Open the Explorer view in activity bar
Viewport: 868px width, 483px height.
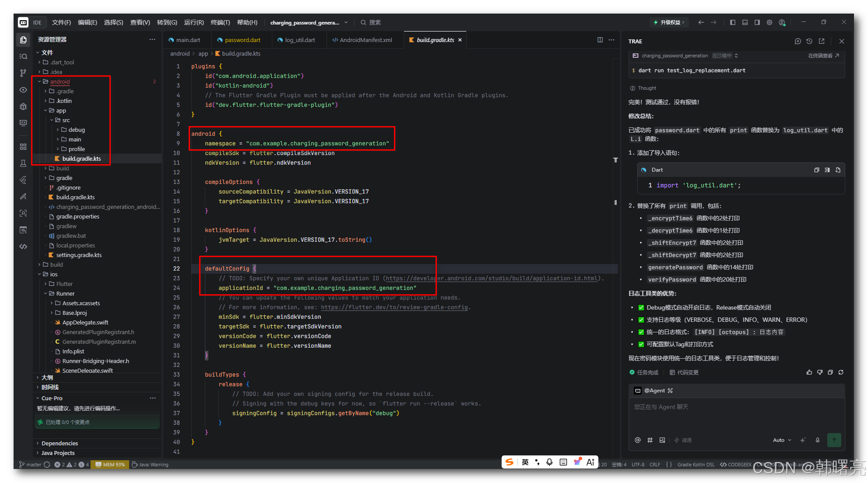23,40
